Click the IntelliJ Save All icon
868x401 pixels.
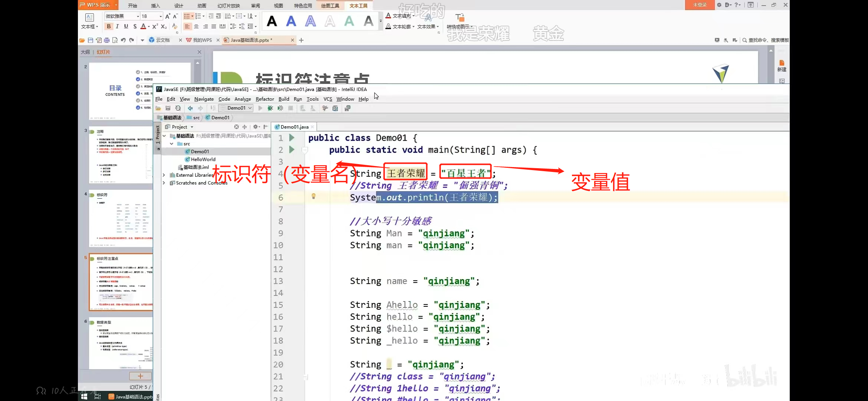tap(168, 108)
